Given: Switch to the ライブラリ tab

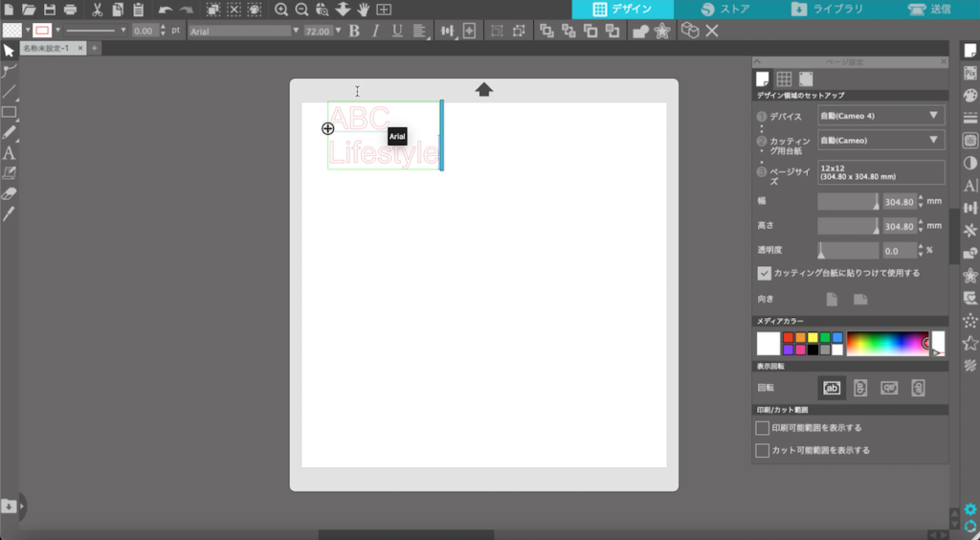Looking at the screenshot, I should pyautogui.click(x=828, y=10).
